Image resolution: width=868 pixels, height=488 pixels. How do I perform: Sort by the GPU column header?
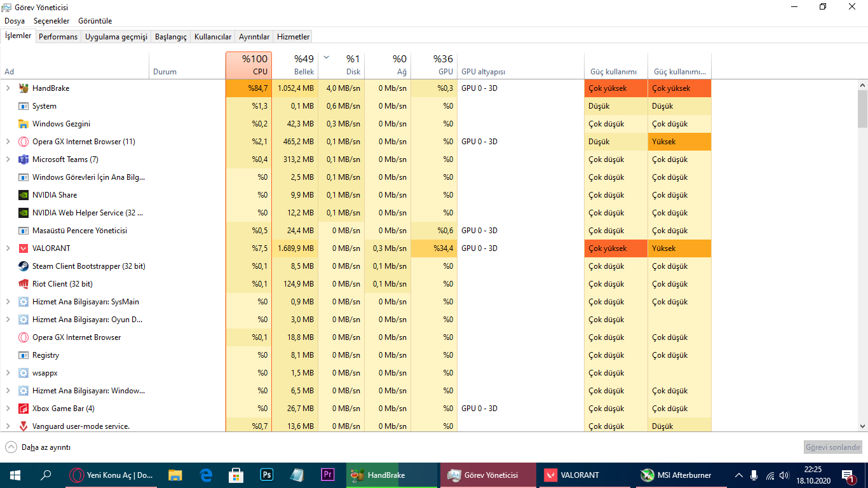coord(434,65)
